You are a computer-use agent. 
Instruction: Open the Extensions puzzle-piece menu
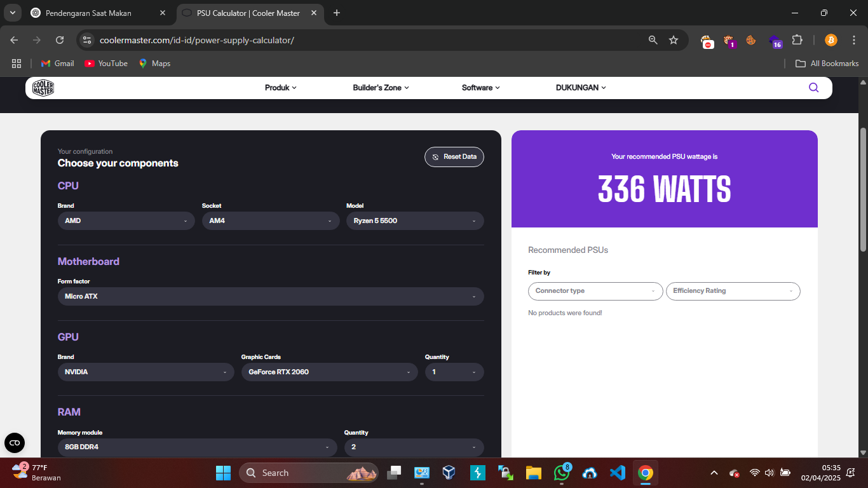coord(797,40)
